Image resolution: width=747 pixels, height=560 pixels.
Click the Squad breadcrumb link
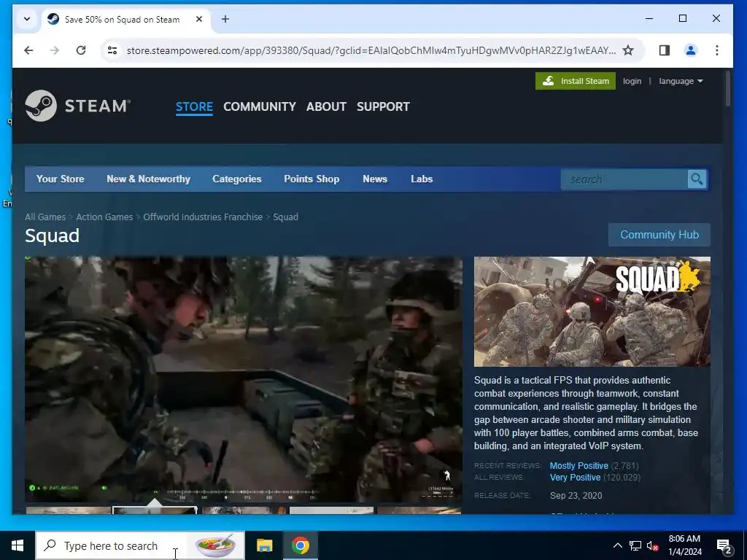pyautogui.click(x=285, y=217)
